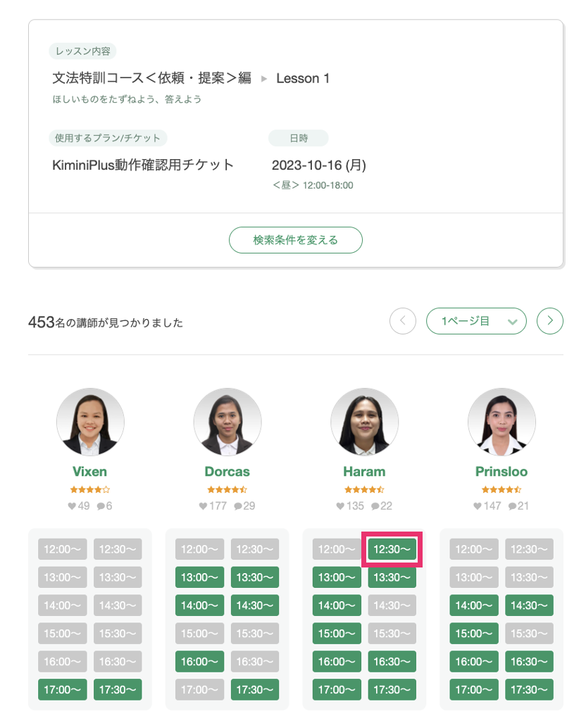Open Prinsloo's name link
586x728 pixels.
(501, 472)
